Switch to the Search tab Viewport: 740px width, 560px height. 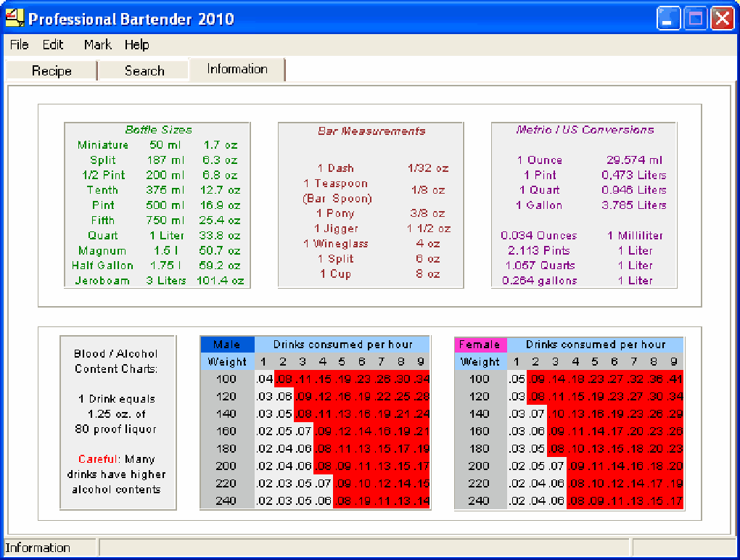tap(144, 71)
